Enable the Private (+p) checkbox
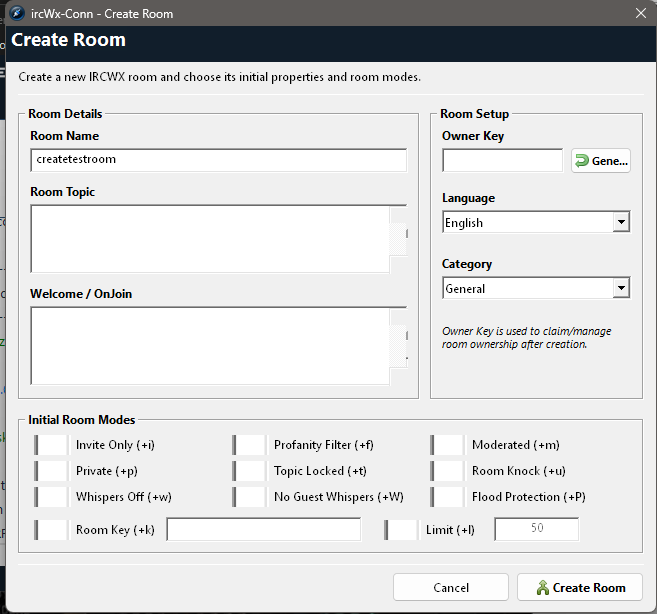The height and width of the screenshot is (614, 657). coord(51,471)
